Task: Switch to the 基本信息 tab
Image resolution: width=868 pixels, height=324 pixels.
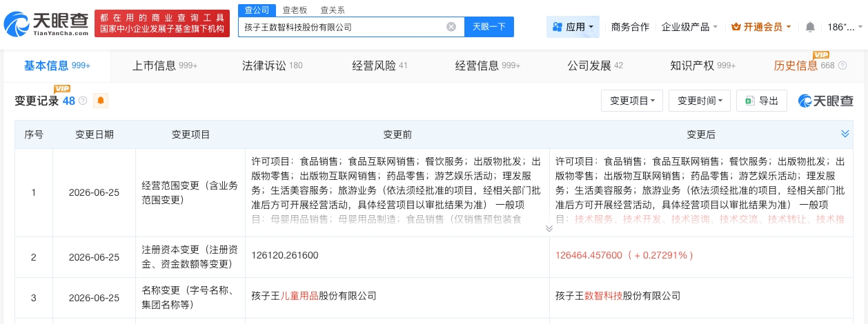Action: (x=57, y=65)
